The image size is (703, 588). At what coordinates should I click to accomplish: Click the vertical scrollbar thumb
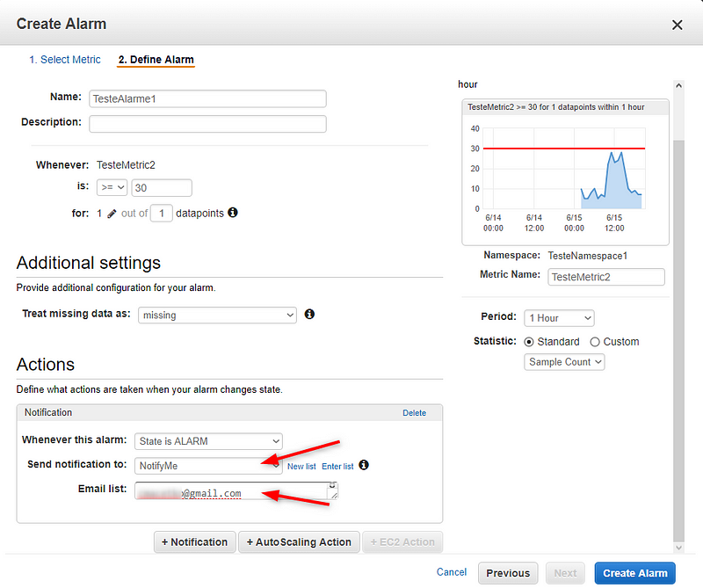(678, 341)
